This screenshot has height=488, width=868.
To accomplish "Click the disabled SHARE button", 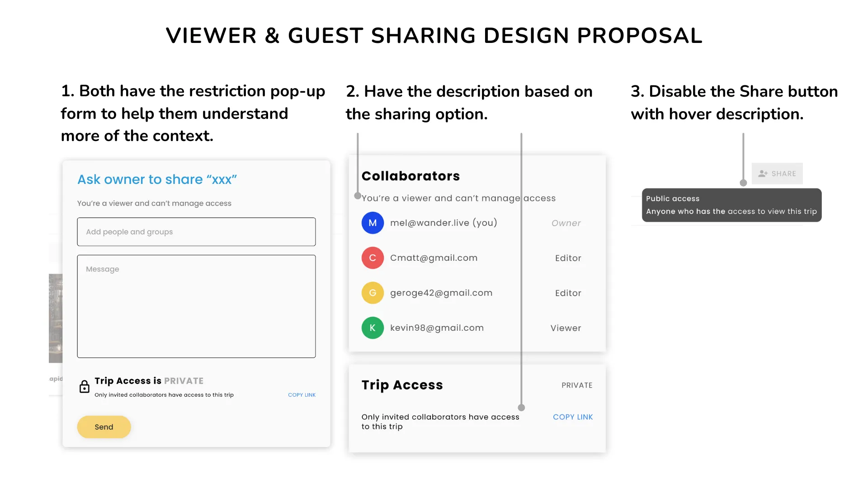I will click(777, 174).
